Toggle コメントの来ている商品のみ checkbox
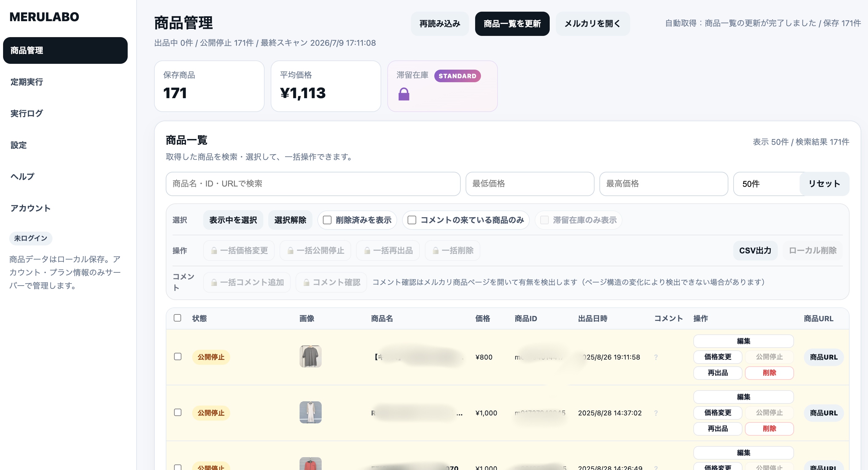The width and height of the screenshot is (868, 470). click(412, 220)
